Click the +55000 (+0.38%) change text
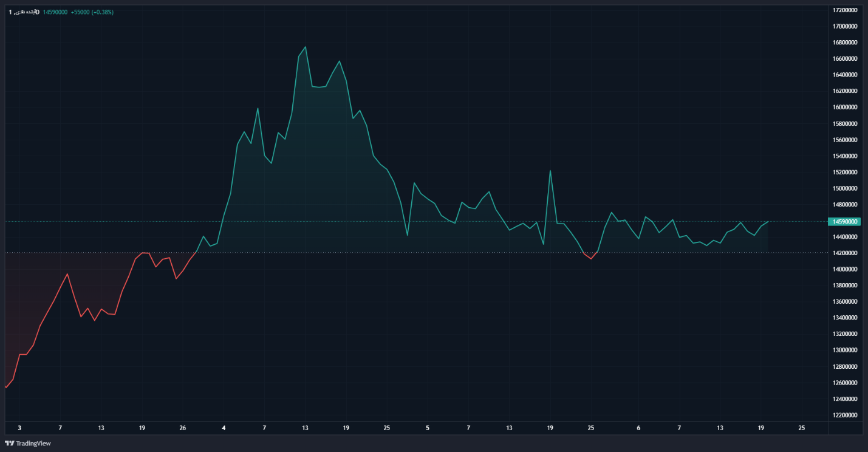Viewport: 868px width, 452px height. pyautogui.click(x=92, y=12)
